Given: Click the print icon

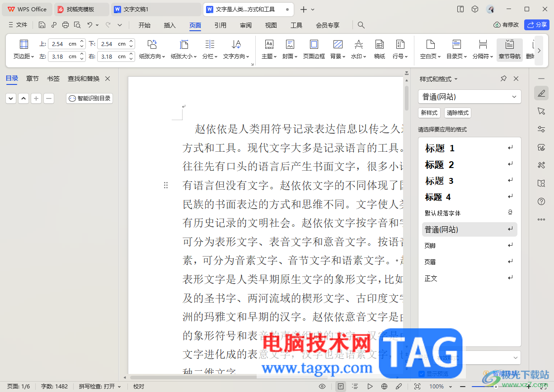Looking at the screenshot, I should [66, 25].
